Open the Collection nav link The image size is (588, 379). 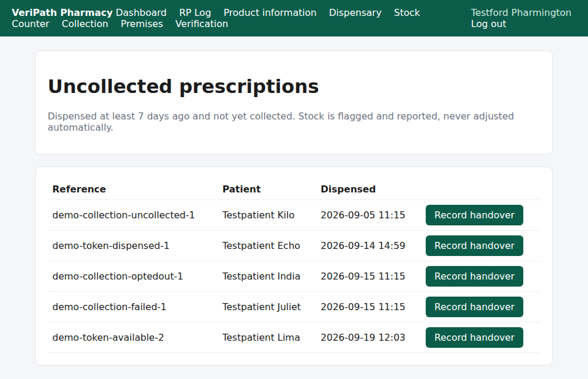point(85,24)
